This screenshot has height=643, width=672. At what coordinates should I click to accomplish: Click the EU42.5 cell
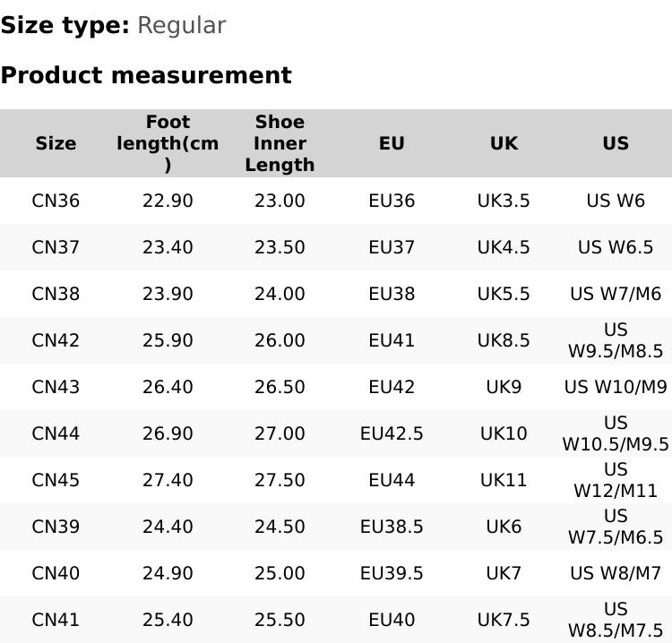pyautogui.click(x=392, y=433)
